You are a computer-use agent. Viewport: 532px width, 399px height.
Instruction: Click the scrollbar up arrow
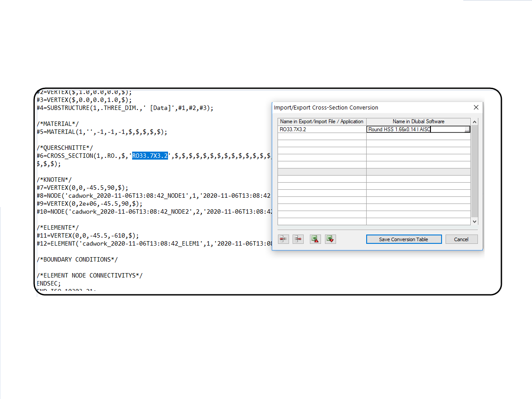[474, 121]
